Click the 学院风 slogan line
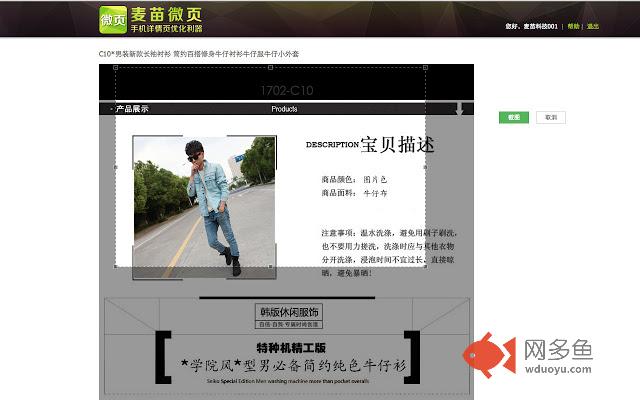The width and height of the screenshot is (640, 400). click(293, 365)
